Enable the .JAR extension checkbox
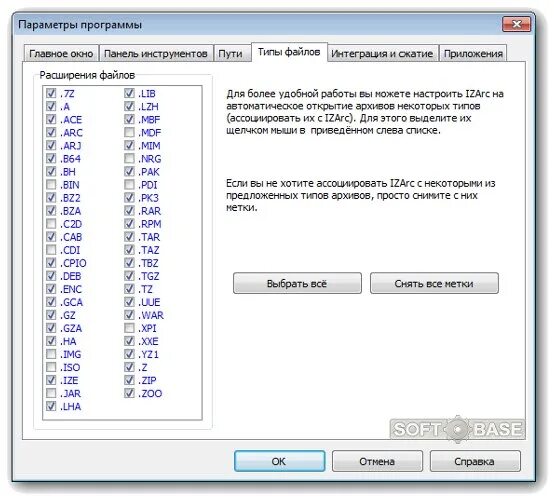 coord(51,393)
